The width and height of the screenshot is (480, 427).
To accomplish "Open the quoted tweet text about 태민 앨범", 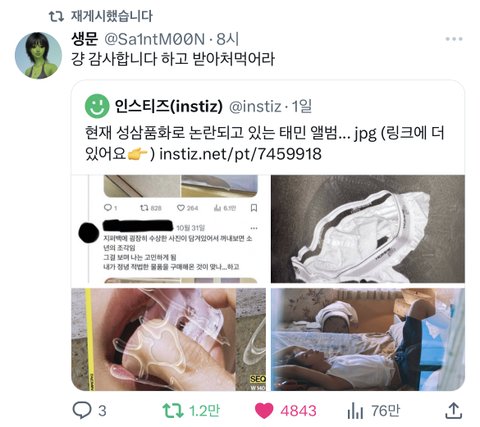I will [x=265, y=143].
